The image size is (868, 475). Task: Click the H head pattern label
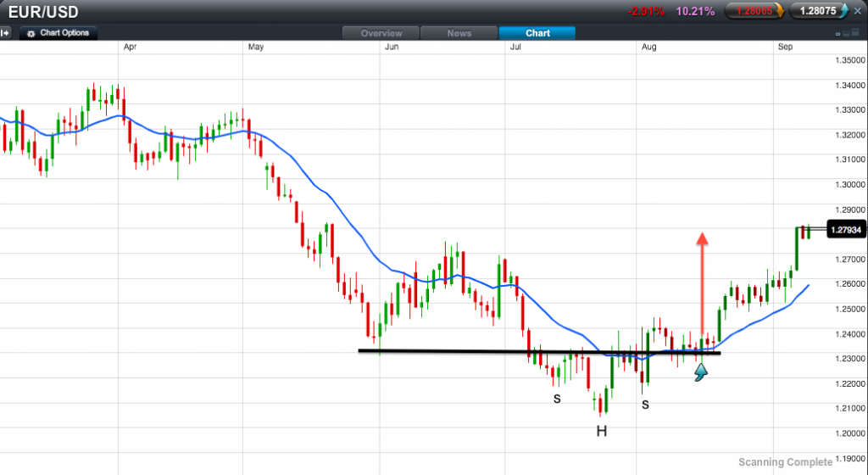[601, 431]
